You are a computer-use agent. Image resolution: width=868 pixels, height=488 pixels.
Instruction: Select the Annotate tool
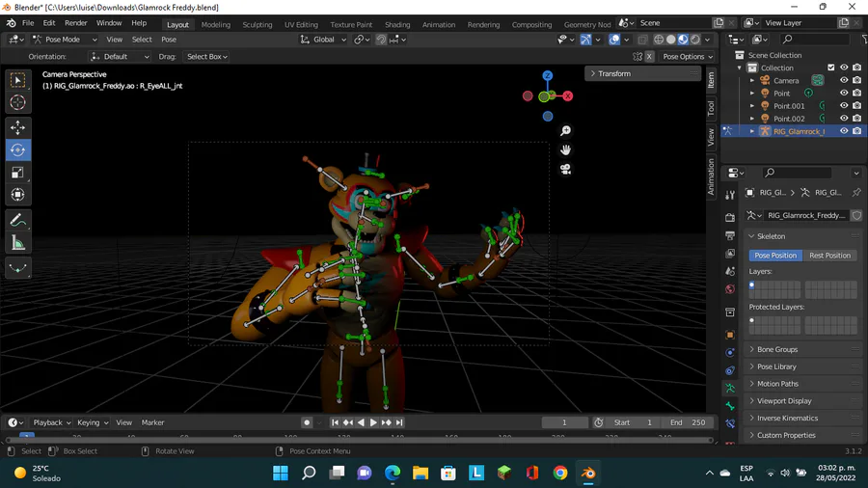click(x=17, y=221)
